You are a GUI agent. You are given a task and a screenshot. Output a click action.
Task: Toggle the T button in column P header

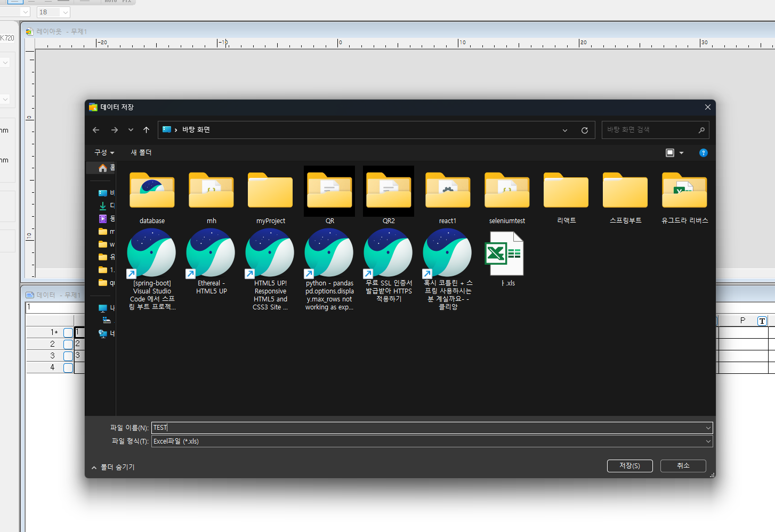tap(762, 321)
